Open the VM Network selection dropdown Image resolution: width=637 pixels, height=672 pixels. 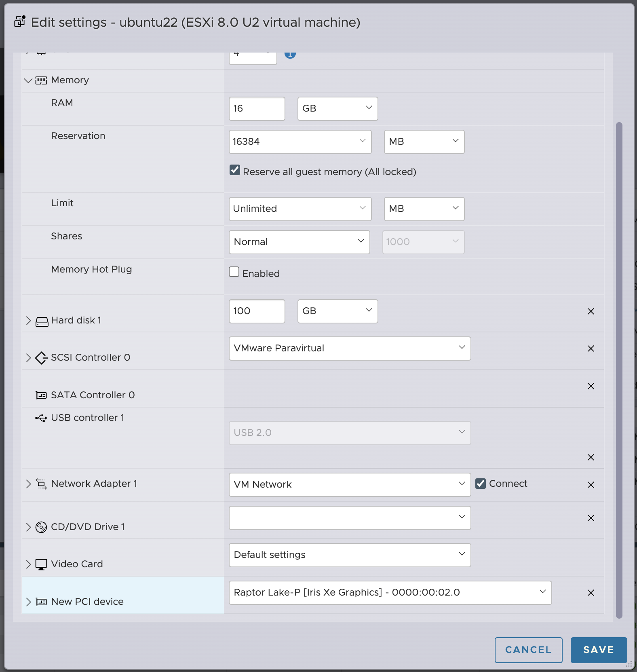tap(350, 485)
